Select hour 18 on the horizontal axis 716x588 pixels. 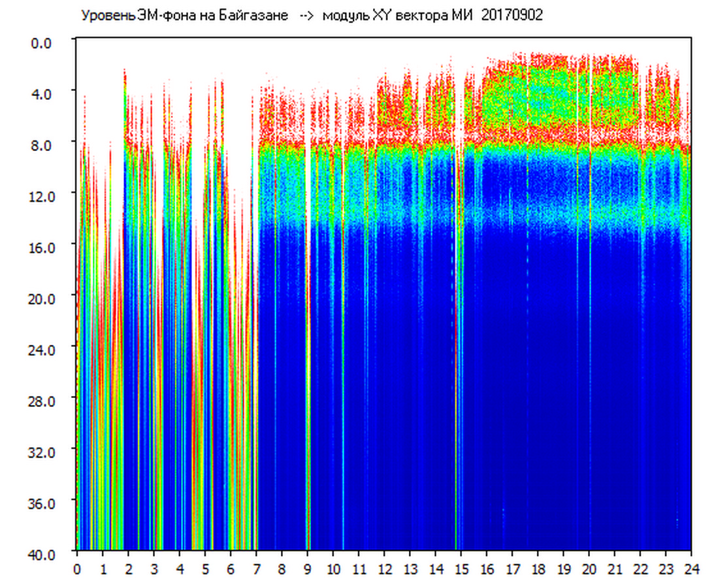(538, 569)
